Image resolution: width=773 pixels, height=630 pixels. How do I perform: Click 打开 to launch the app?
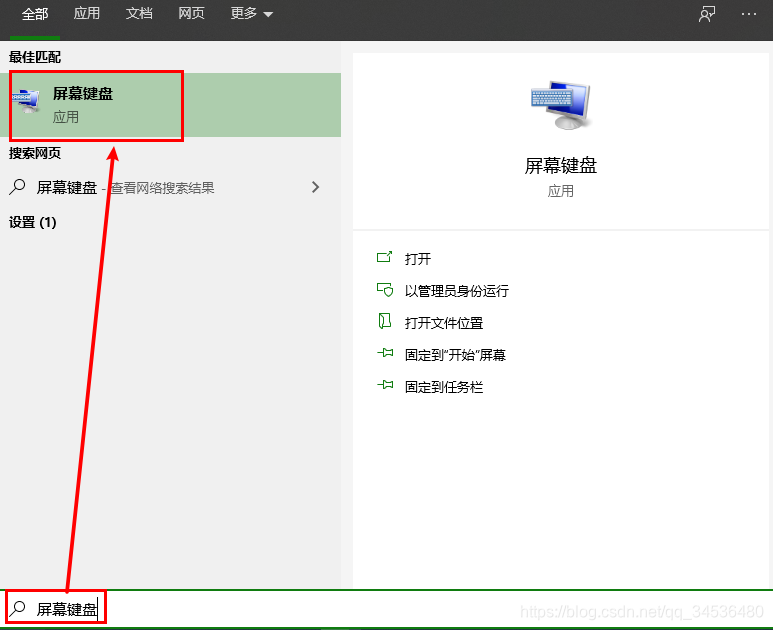[418, 259]
